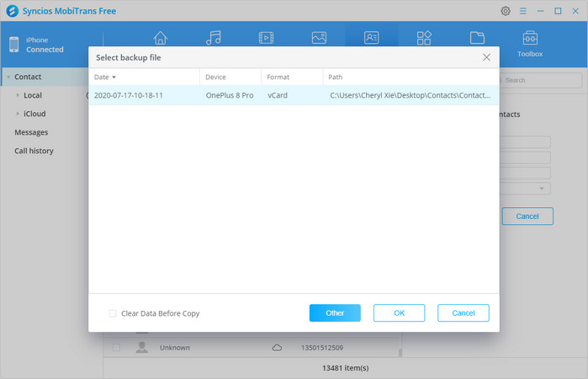Collapse the Contact tree section
The image size is (588, 379).
click(x=8, y=77)
